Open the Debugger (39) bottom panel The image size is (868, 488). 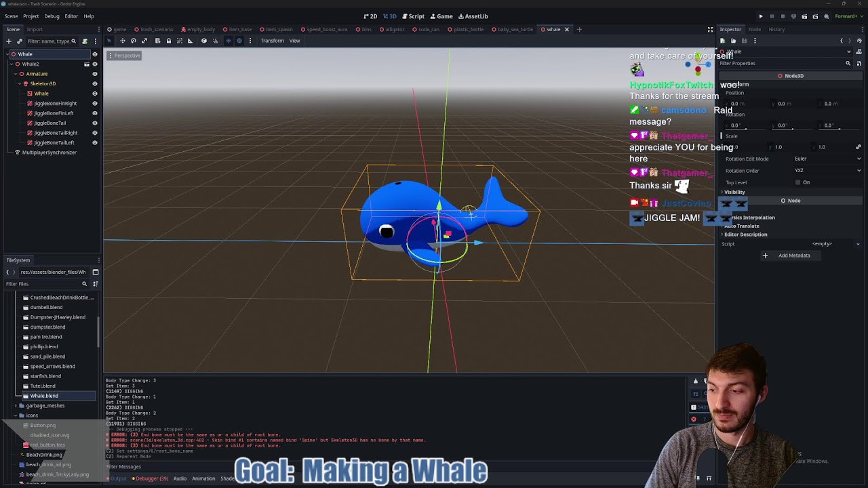tap(149, 479)
